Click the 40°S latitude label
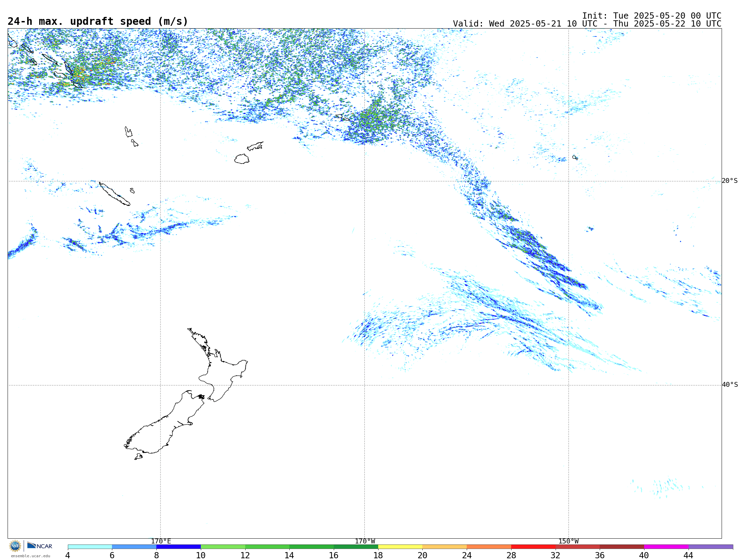Image resolution: width=744 pixels, height=560 pixels. tap(730, 385)
